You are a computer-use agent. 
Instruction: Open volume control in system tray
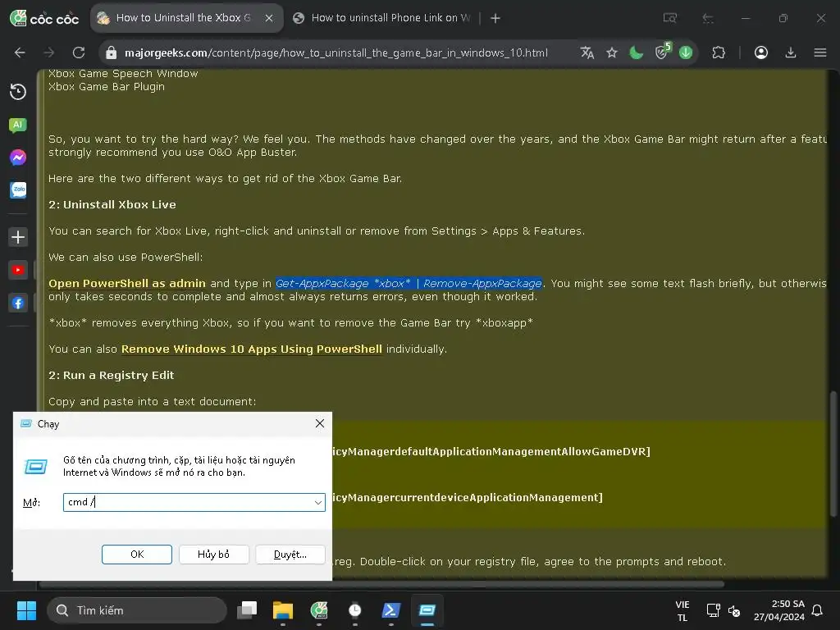pyautogui.click(x=734, y=610)
